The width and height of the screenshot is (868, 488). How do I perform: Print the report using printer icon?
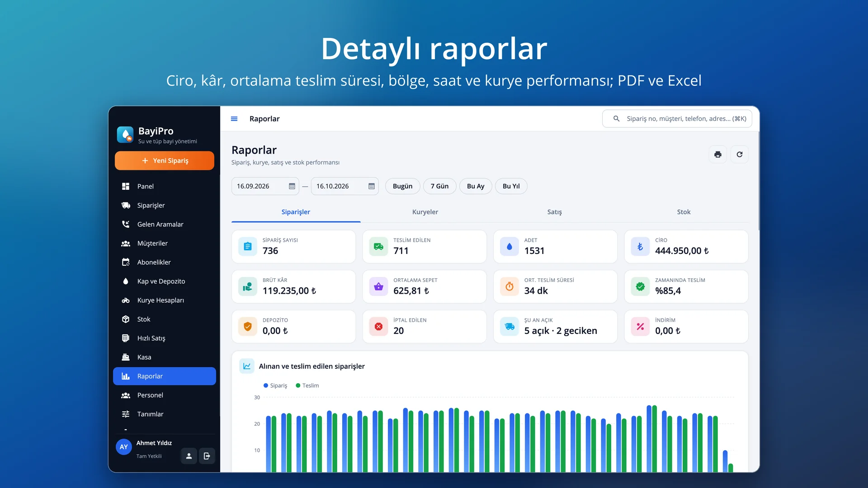(717, 155)
